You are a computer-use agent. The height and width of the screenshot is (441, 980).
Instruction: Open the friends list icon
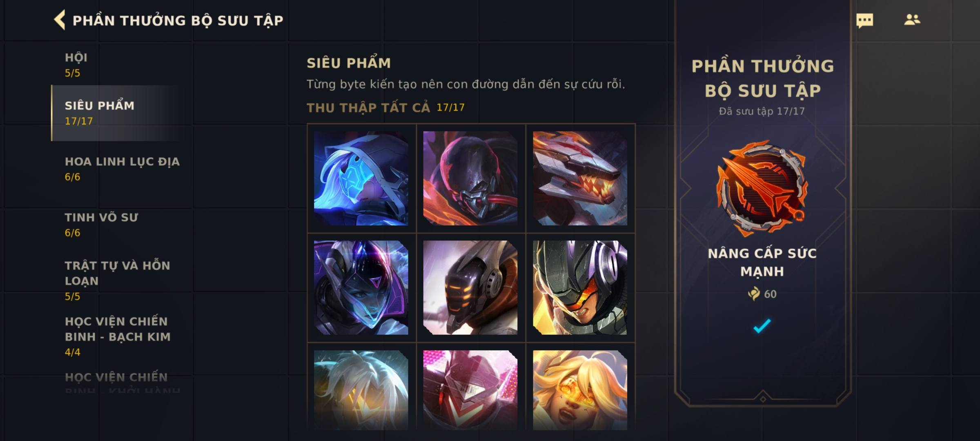pos(912,20)
